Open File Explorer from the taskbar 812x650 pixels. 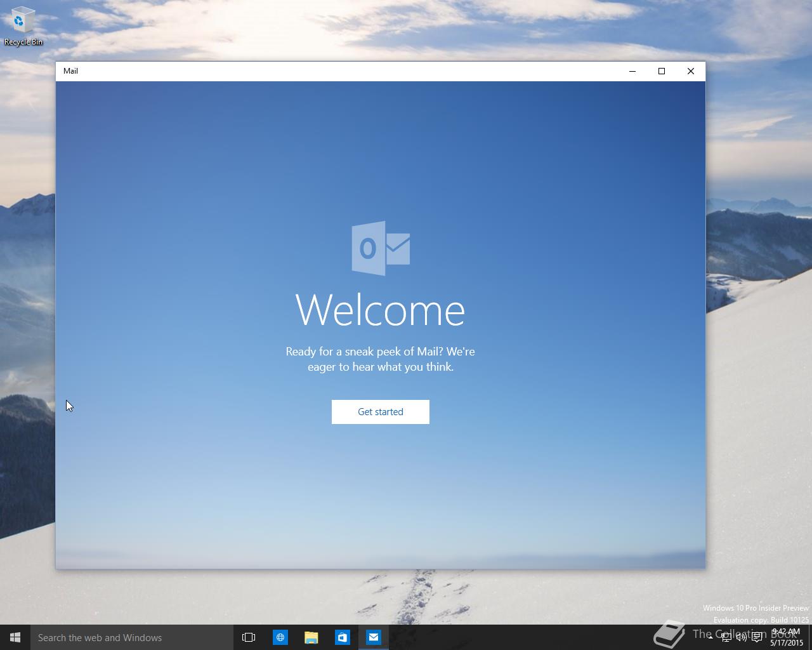pos(311,637)
